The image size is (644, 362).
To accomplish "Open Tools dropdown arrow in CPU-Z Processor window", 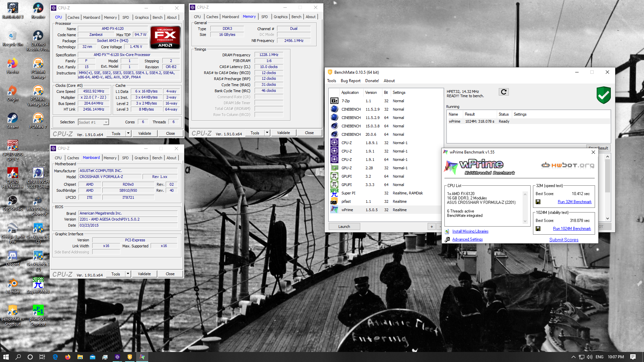I will [128, 133].
